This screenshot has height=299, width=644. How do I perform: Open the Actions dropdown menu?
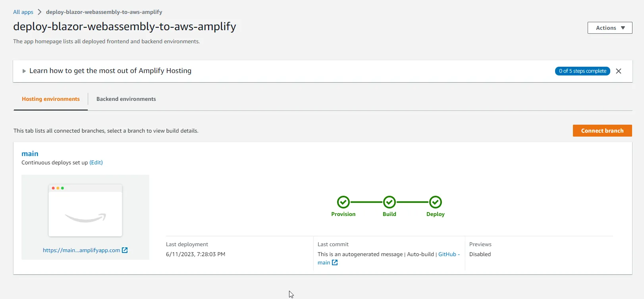pos(609,28)
